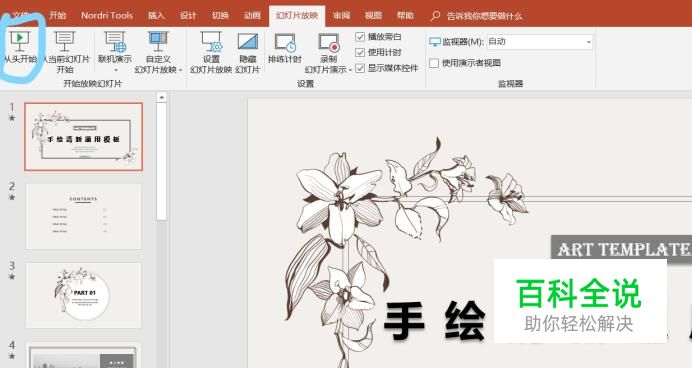Click the monitor icon beside 监视器(M)
This screenshot has width=692, height=368.
(435, 42)
